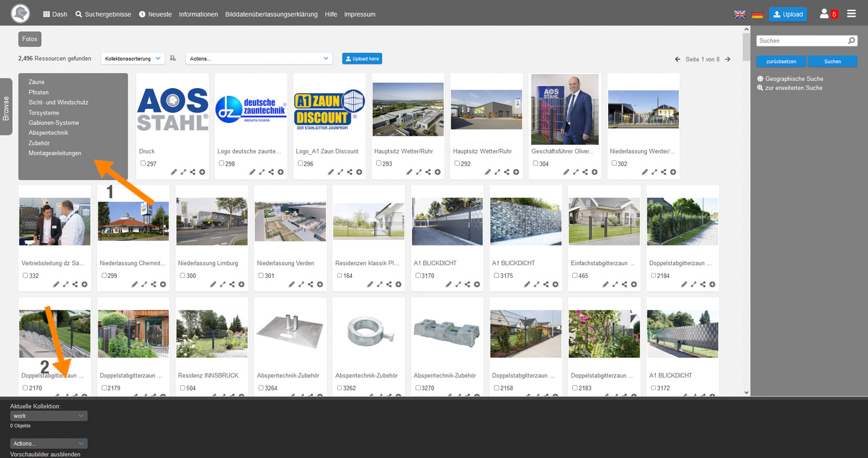Open full screen preview for resource 3175
The image size is (868, 458).
point(537,284)
